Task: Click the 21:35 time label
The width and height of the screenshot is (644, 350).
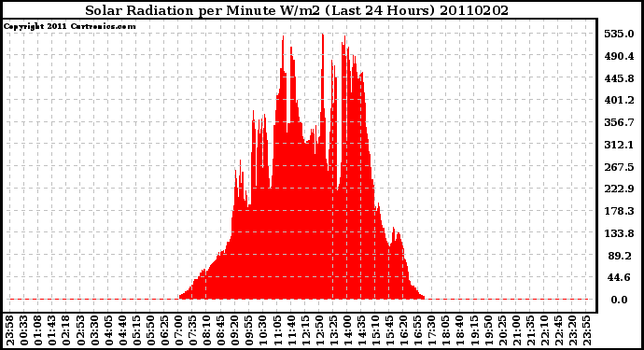Action: pyautogui.click(x=529, y=331)
